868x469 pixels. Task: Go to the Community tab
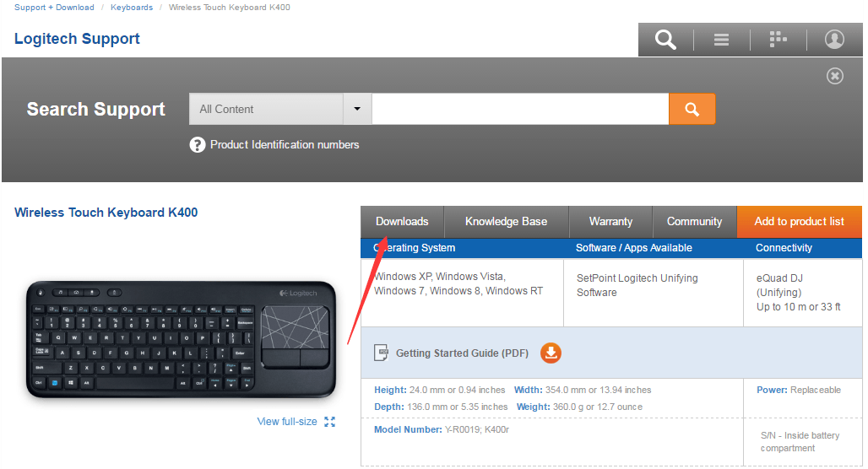tap(694, 222)
